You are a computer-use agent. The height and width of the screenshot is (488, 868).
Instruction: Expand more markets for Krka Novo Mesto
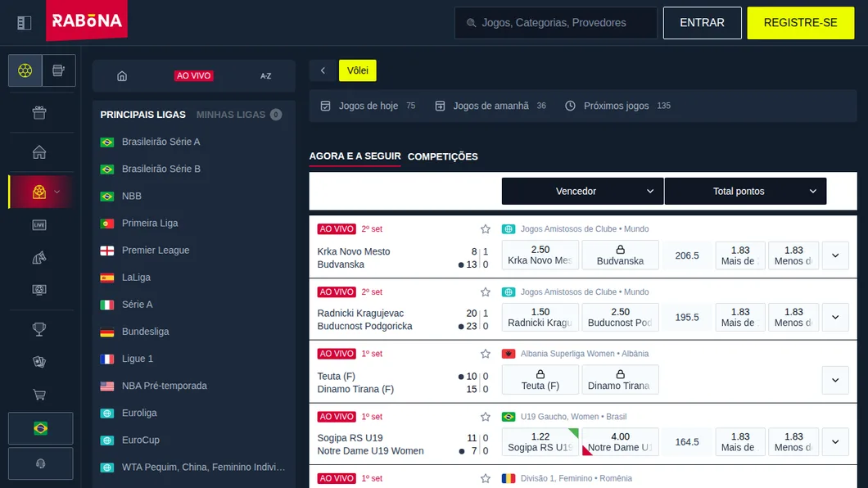point(835,255)
